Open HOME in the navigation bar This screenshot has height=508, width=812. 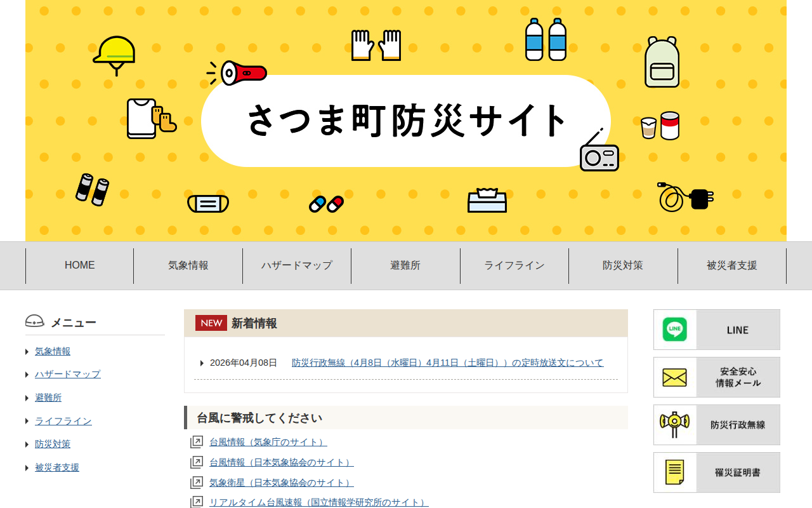click(80, 265)
